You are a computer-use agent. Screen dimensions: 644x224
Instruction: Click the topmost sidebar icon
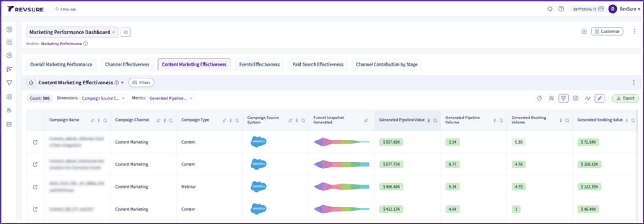(9, 29)
